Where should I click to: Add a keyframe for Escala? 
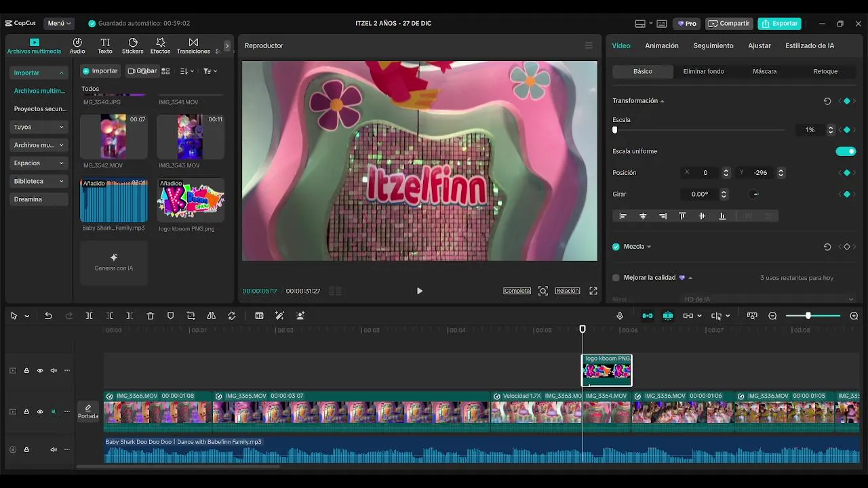pos(846,129)
